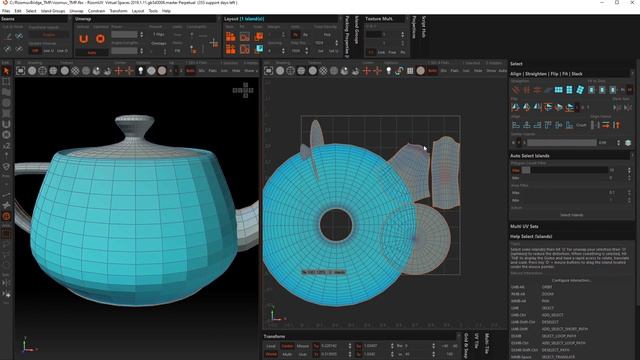Enable checker texture in UV viewport toolbar
The width and height of the screenshot is (640, 360).
(323, 71)
